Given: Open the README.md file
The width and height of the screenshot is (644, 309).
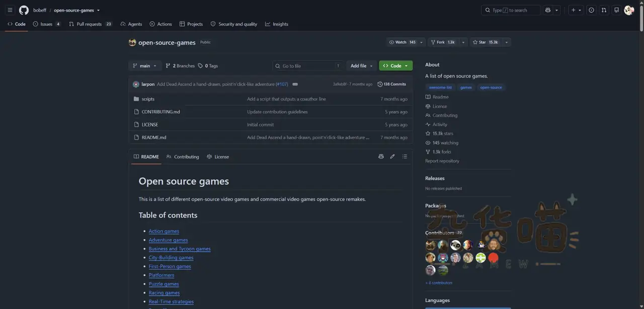Looking at the screenshot, I should [154, 138].
